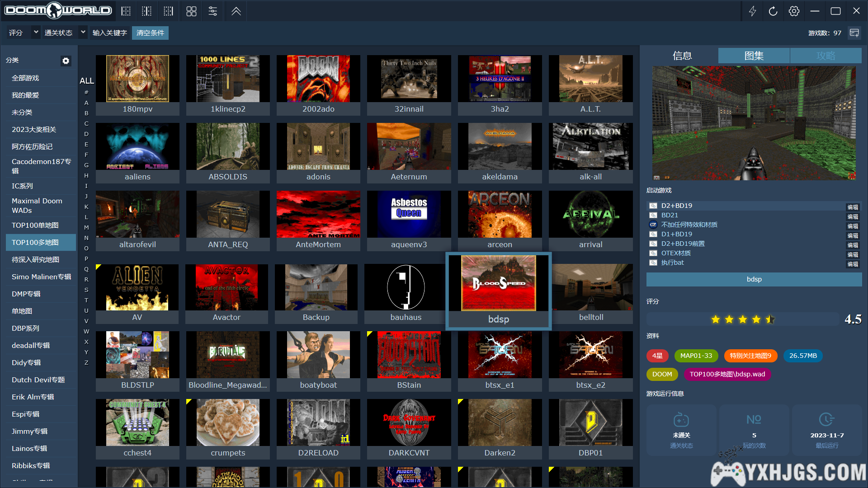
Task: Toggle the right panel layout icon
Action: click(x=168, y=11)
